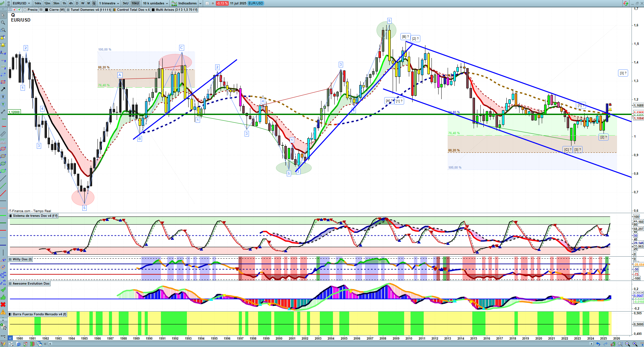Select the red ellipse drawing tool
The width and height of the screenshot is (644, 347).
pyautogui.click(x=3, y=149)
